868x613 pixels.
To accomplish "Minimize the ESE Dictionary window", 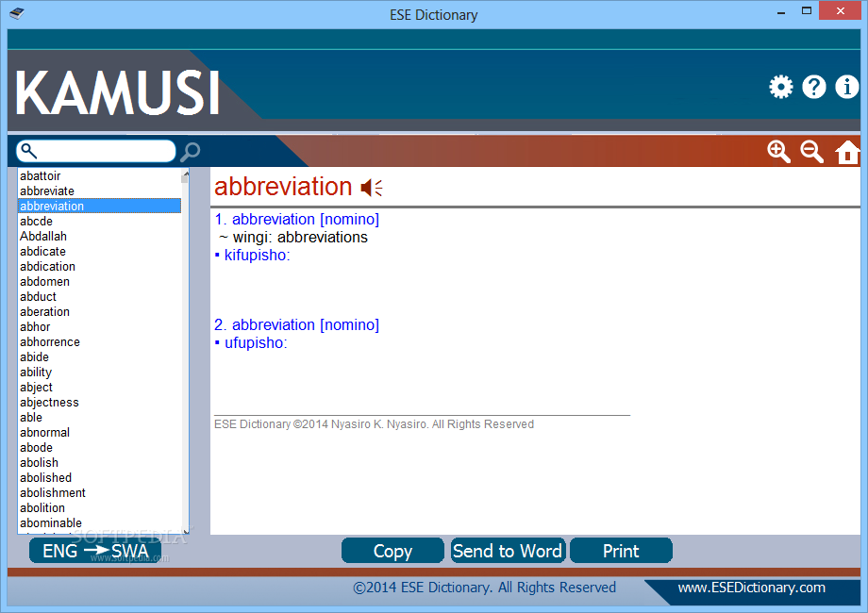I will click(x=781, y=12).
